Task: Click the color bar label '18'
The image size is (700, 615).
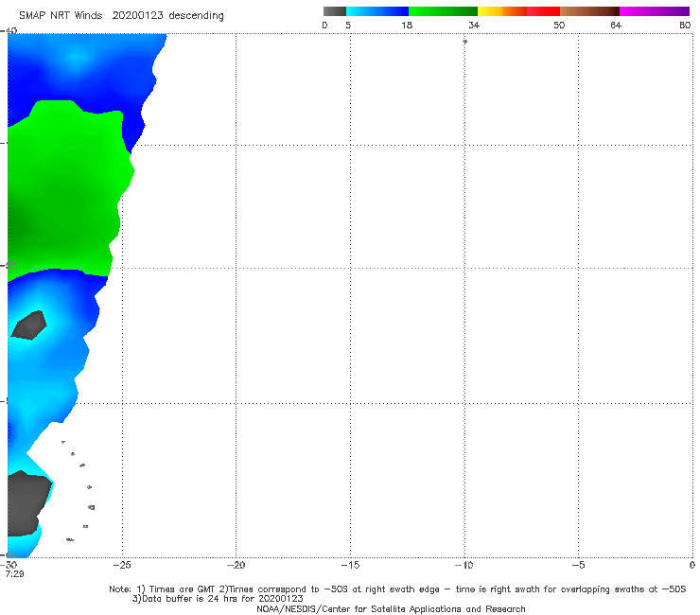Action: click(x=407, y=26)
